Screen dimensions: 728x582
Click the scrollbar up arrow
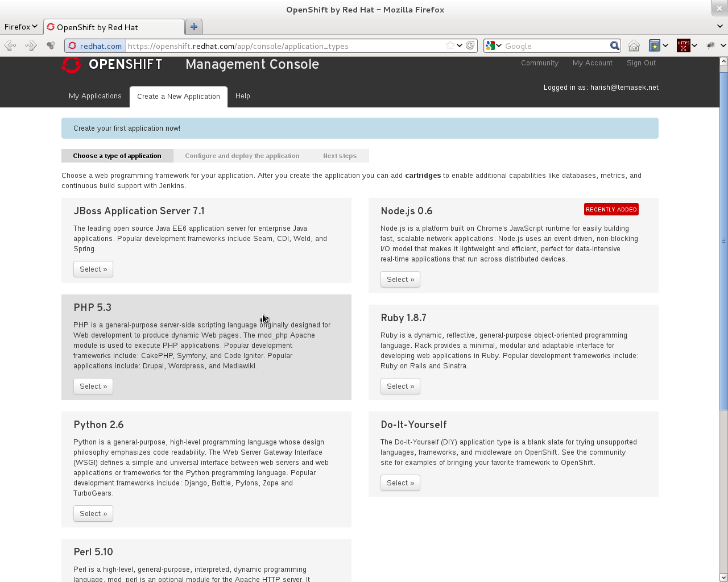(723, 61)
